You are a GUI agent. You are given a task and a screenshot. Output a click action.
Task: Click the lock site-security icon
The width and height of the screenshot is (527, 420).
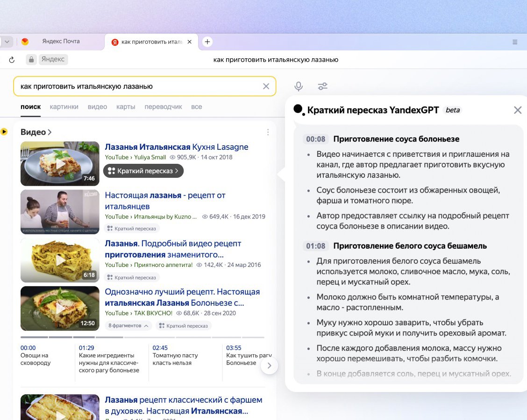31,59
